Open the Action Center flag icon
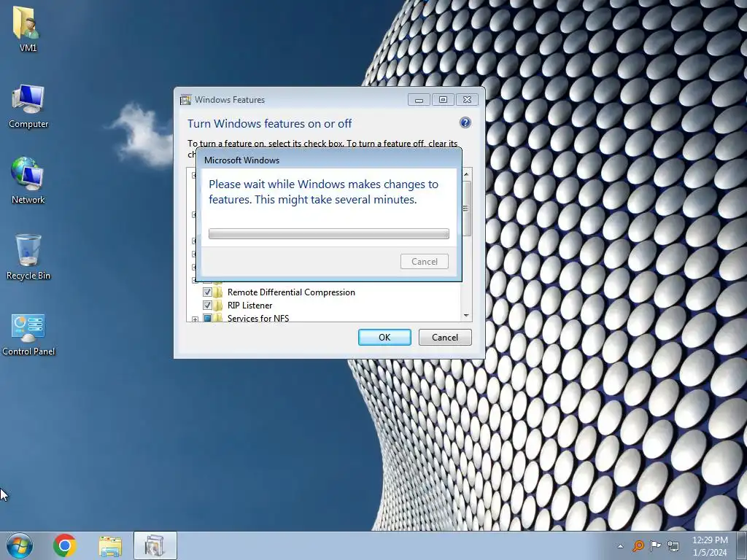 click(x=656, y=545)
